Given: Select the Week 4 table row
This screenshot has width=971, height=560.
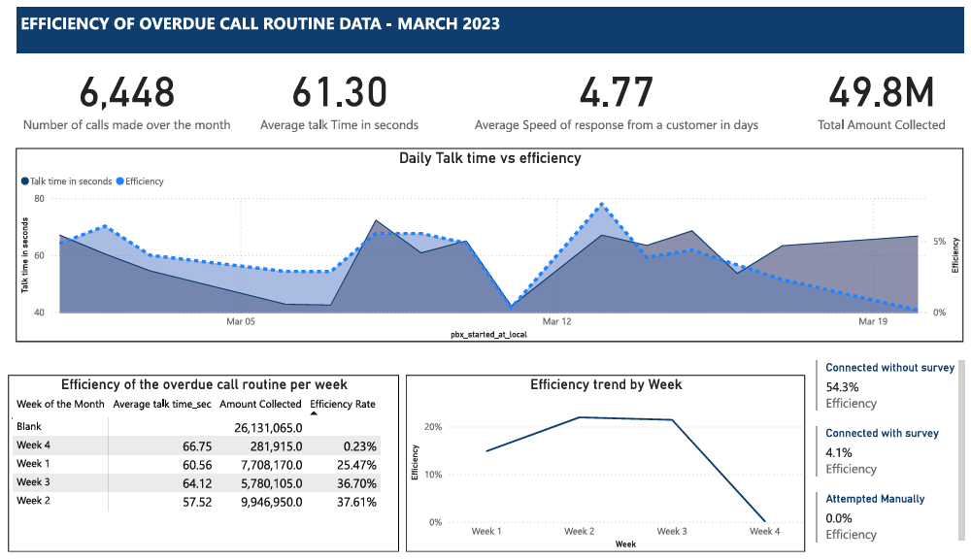Looking at the screenshot, I should coord(194,445).
